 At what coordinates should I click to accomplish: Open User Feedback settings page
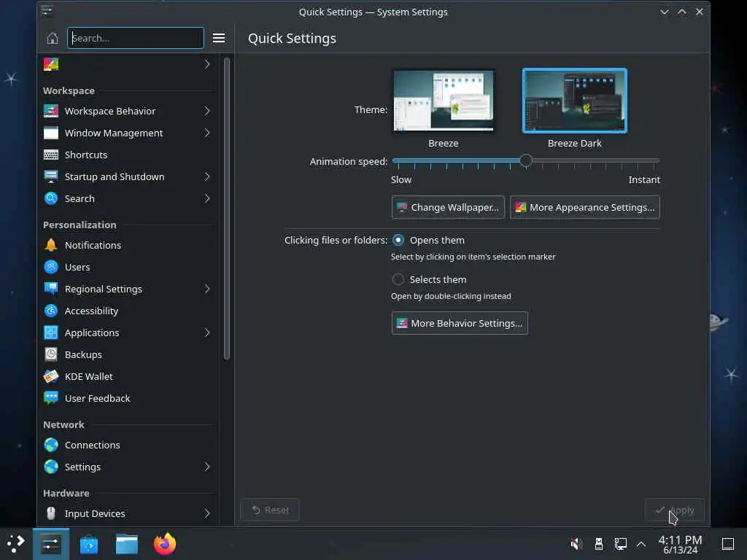point(127,399)
